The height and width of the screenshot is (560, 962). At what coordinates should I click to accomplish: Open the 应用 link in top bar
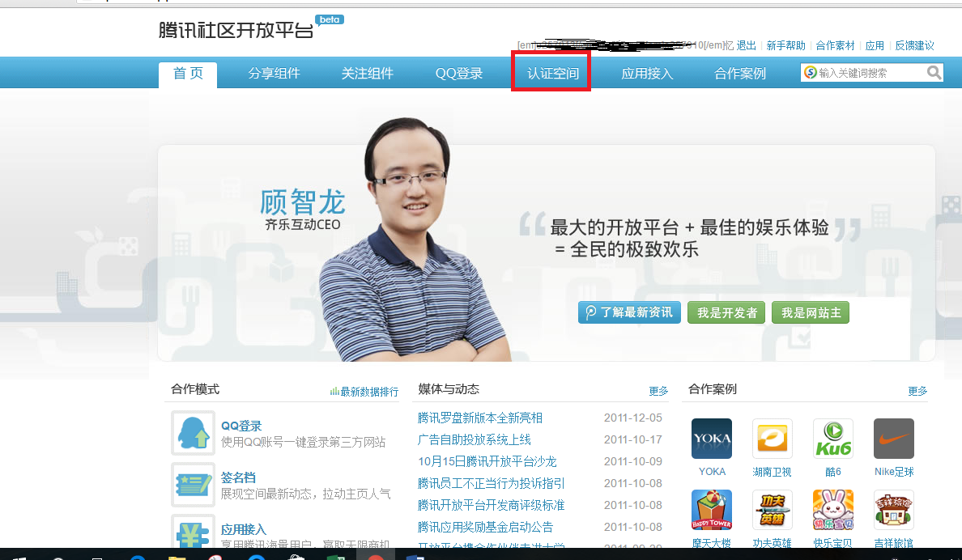tap(875, 45)
